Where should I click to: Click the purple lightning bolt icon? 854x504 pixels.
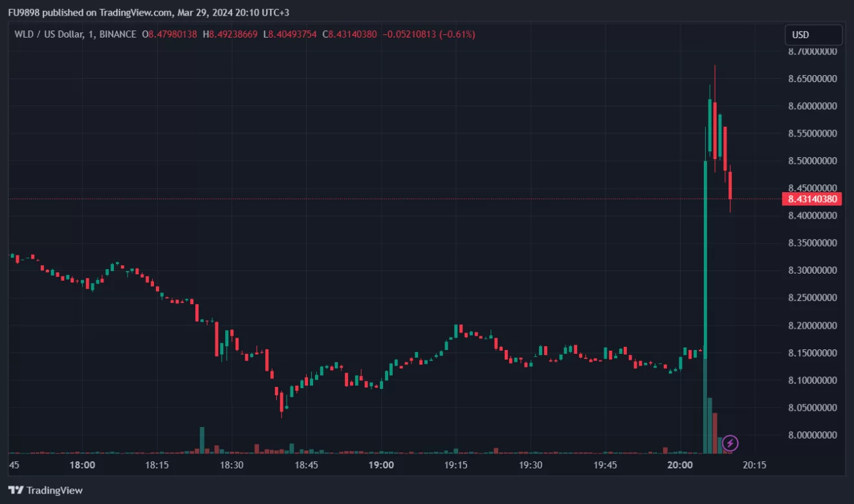coord(730,443)
